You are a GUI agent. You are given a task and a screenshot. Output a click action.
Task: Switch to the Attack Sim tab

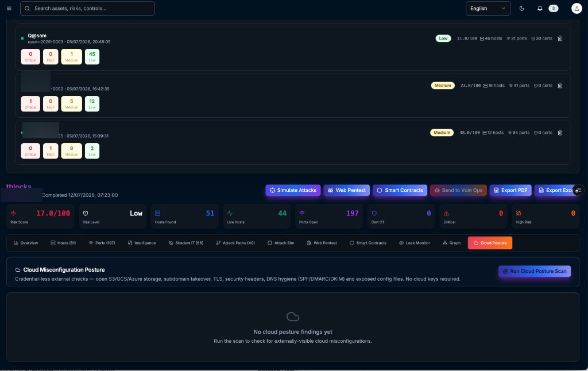pos(280,243)
